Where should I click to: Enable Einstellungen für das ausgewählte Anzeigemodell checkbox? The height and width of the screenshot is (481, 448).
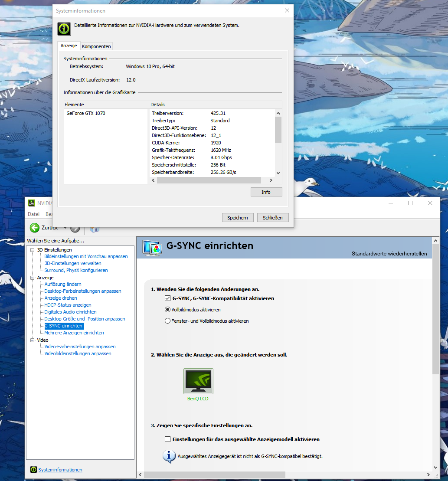167,439
